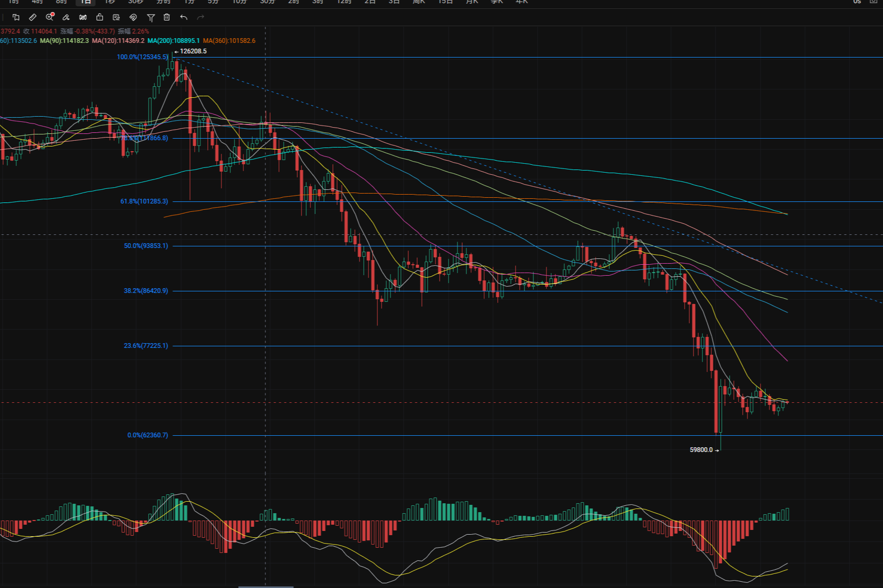Toggle the lock drawings padlock

coord(99,17)
